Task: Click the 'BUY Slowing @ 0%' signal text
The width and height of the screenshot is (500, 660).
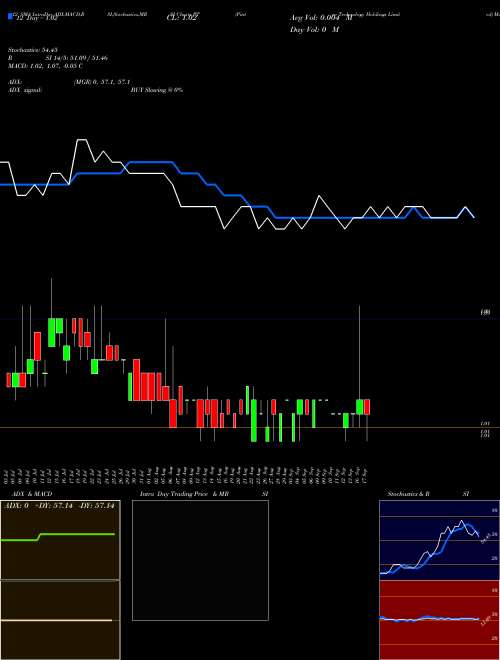Action: 157,90
